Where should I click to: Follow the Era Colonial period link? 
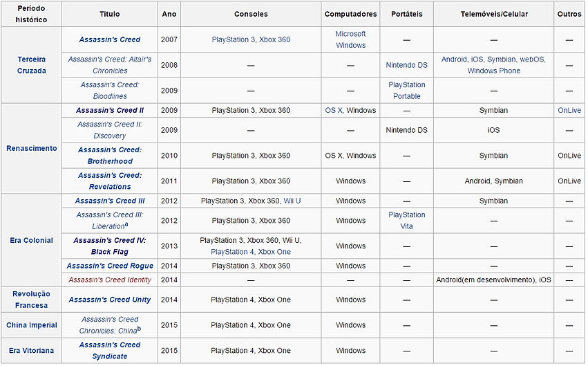click(32, 240)
